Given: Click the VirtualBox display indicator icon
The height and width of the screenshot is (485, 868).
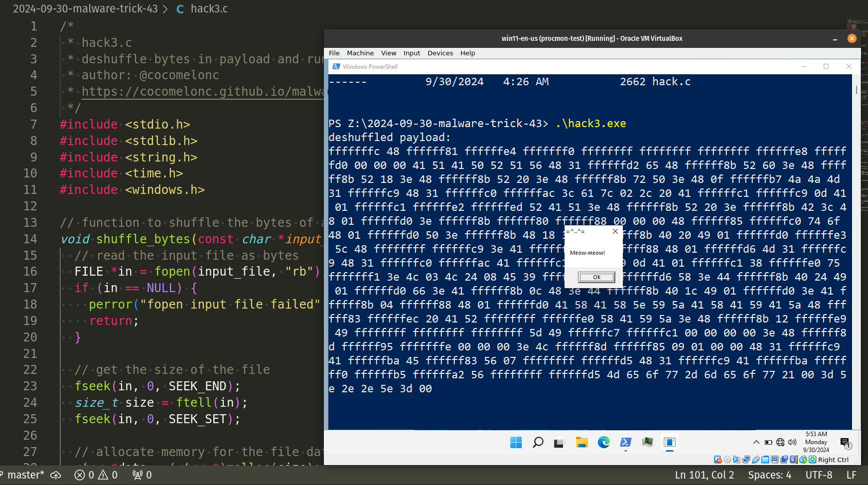Looking at the screenshot, I should [774, 460].
